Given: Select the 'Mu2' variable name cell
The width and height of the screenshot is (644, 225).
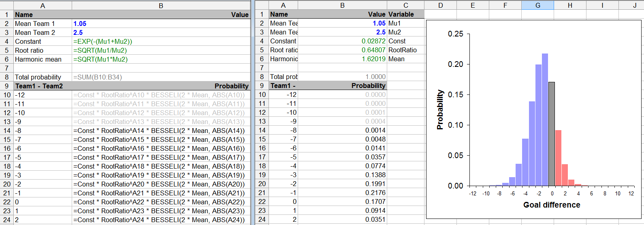Looking at the screenshot, I should (x=405, y=32).
